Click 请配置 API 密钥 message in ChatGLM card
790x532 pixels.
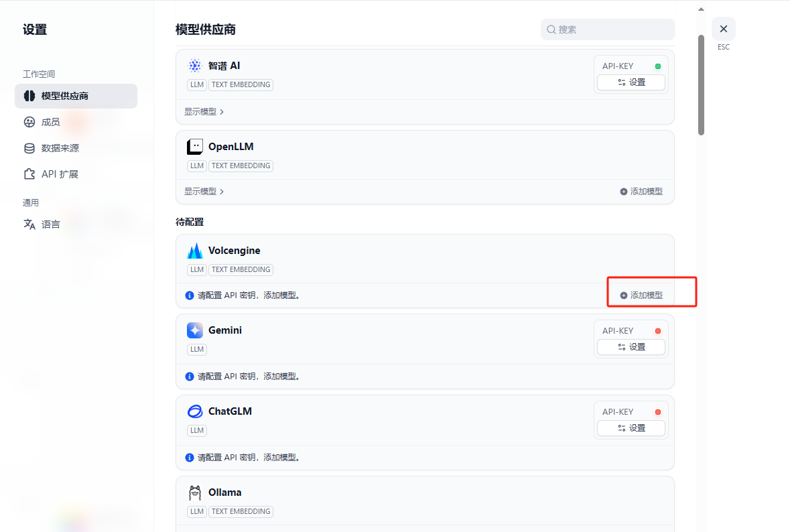[249, 458]
